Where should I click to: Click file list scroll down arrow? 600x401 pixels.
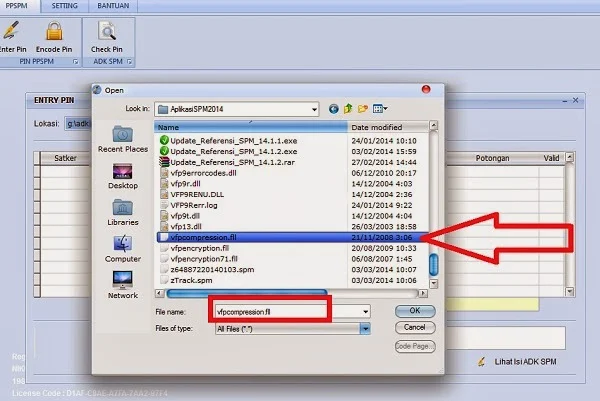434,284
